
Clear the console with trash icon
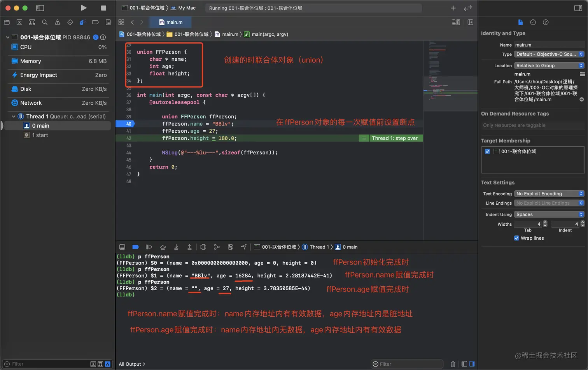pyautogui.click(x=453, y=364)
